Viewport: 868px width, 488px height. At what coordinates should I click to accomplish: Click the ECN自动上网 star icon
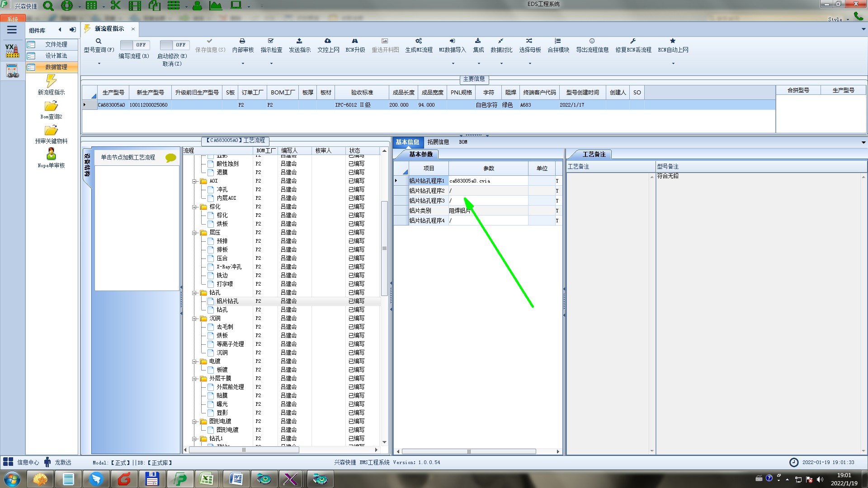[x=673, y=41]
